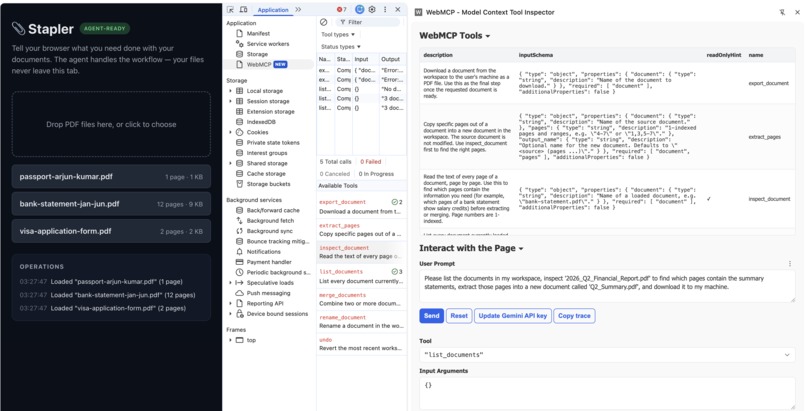Click the Background sync icon
This screenshot has width=806, height=411.
[x=240, y=231]
